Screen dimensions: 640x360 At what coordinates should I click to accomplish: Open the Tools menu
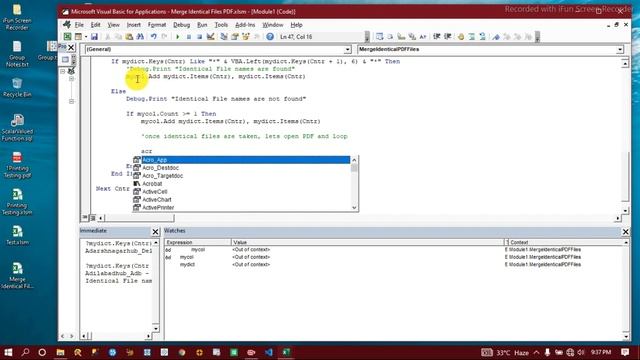point(221,25)
